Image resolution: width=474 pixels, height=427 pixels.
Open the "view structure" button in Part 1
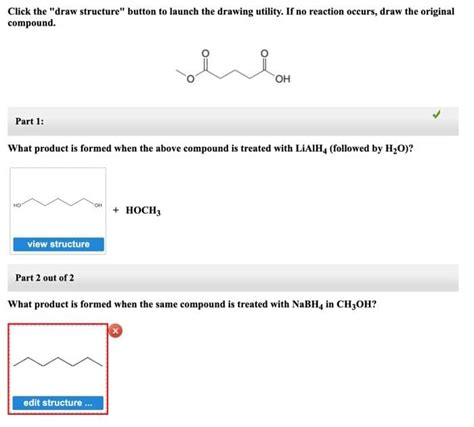58,244
